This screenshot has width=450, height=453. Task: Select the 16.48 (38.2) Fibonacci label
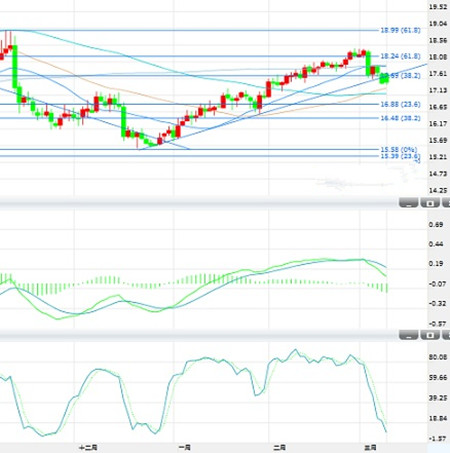(x=400, y=118)
